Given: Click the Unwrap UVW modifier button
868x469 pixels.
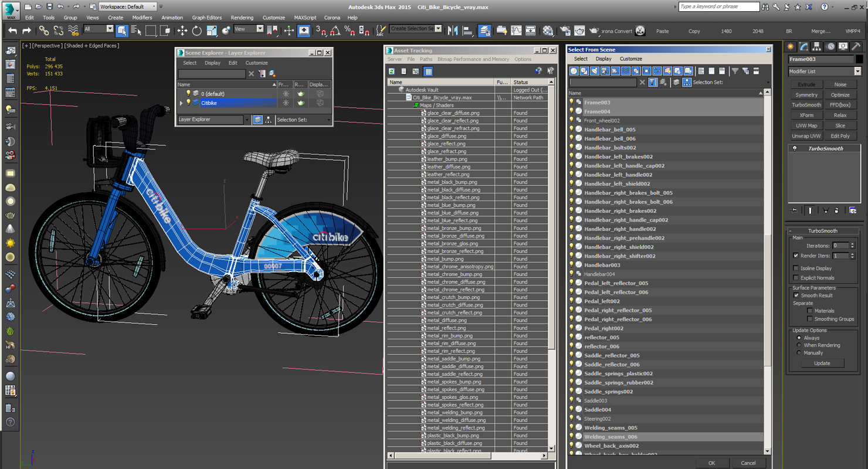Looking at the screenshot, I should coord(806,136).
